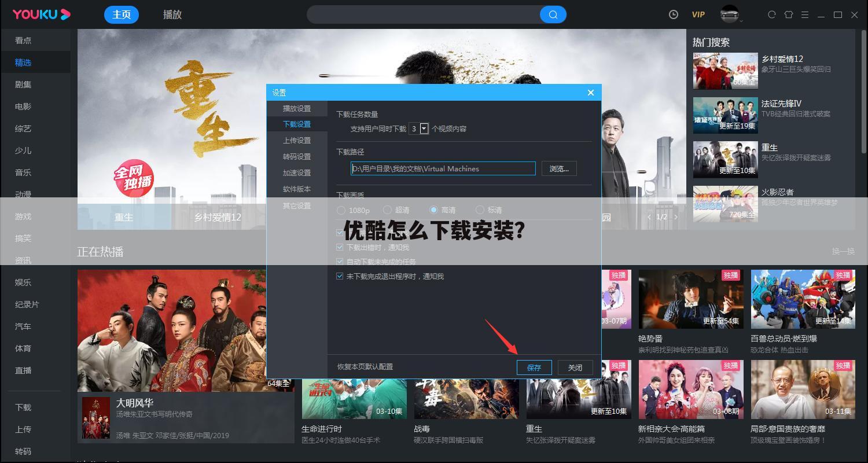Image resolution: width=868 pixels, height=463 pixels.
Task: Click the 浏览... browse button
Action: (x=559, y=168)
